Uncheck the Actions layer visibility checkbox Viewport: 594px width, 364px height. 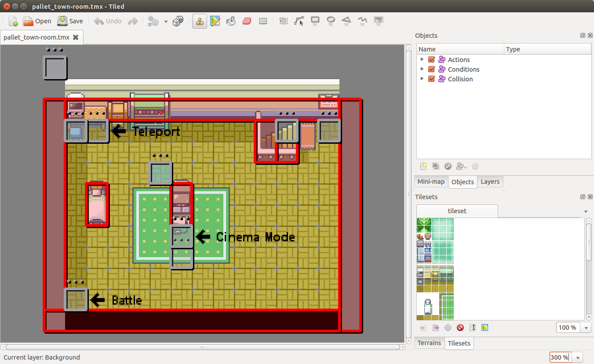[431, 59]
